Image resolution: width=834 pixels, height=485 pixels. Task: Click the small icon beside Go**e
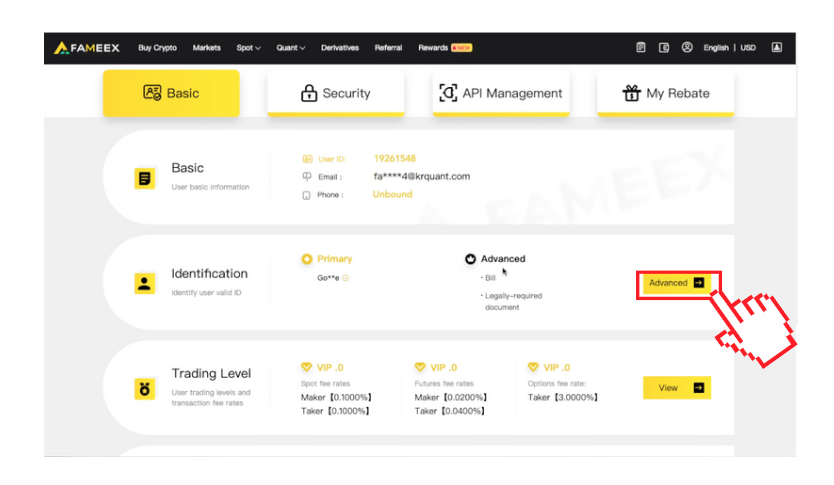pos(345,278)
